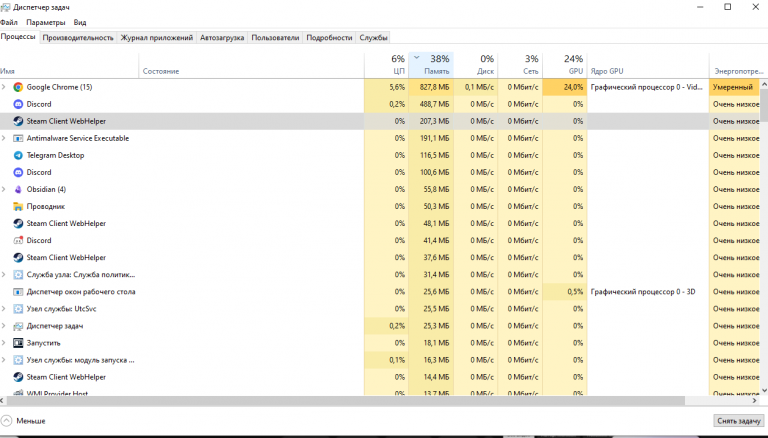Image resolution: width=768 pixels, height=438 pixels.
Task: Sort by the Память column header
Action: pos(431,65)
